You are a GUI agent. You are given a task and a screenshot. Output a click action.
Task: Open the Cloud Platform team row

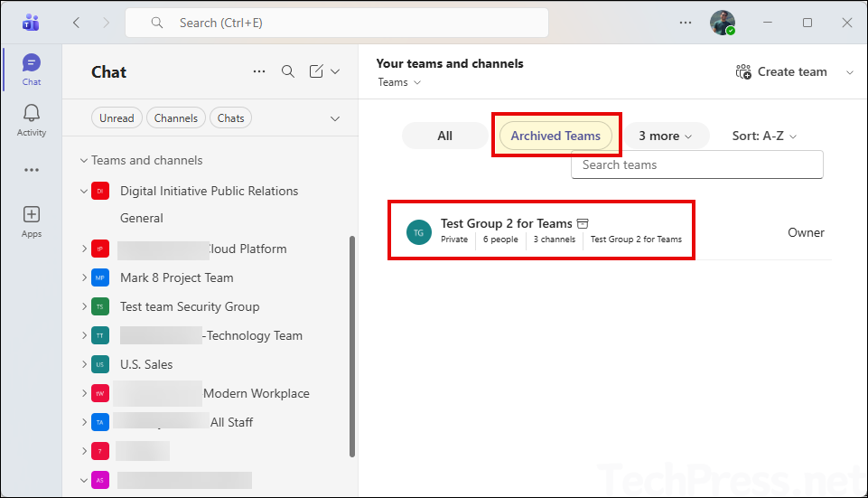click(210, 249)
